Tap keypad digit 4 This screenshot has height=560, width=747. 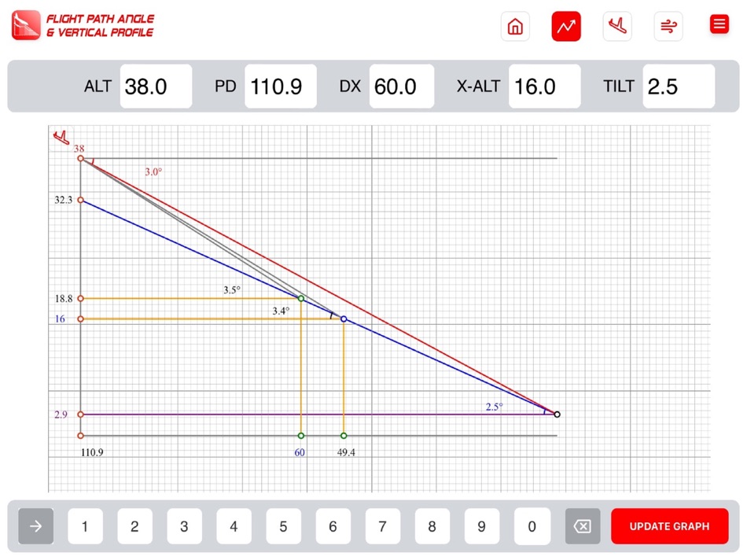pos(234,526)
